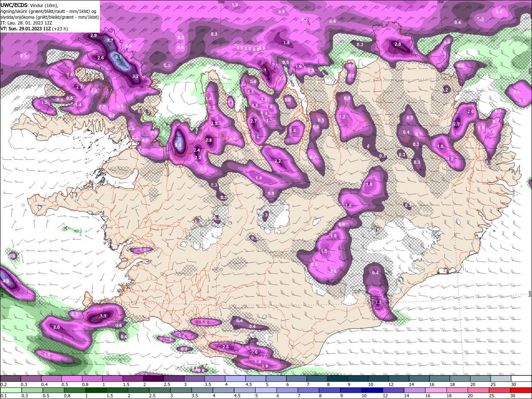Select the light violet swatch between 14 and 16 on rain scale

click(x=414, y=390)
